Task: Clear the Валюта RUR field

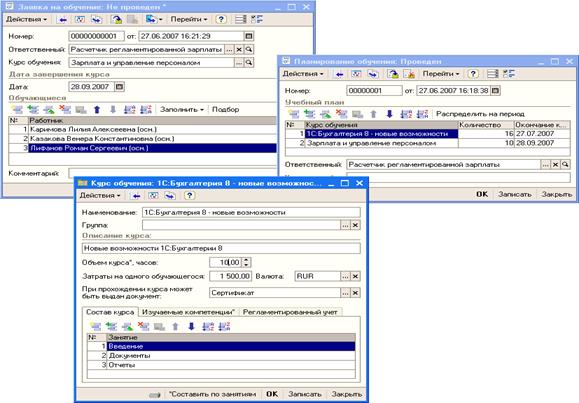Action: [x=355, y=276]
